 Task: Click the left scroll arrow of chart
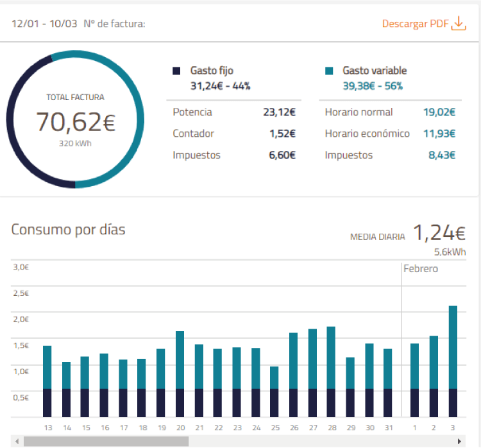pyautogui.click(x=17, y=441)
